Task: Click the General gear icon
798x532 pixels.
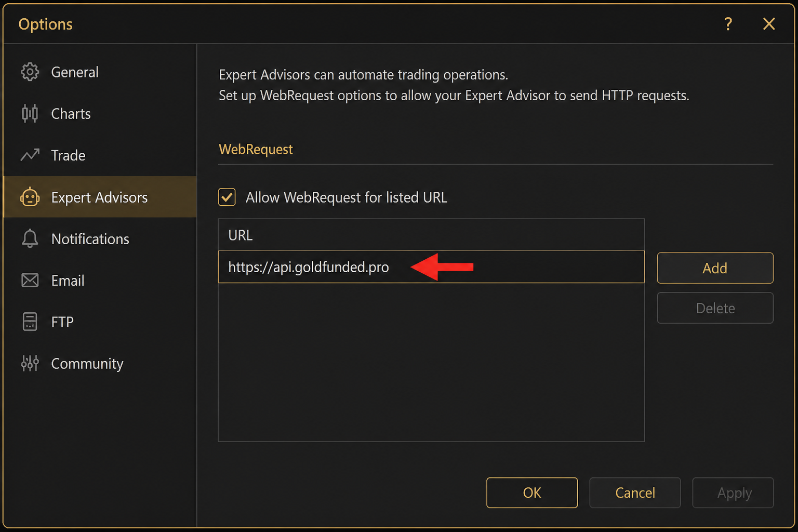Action: 30,72
